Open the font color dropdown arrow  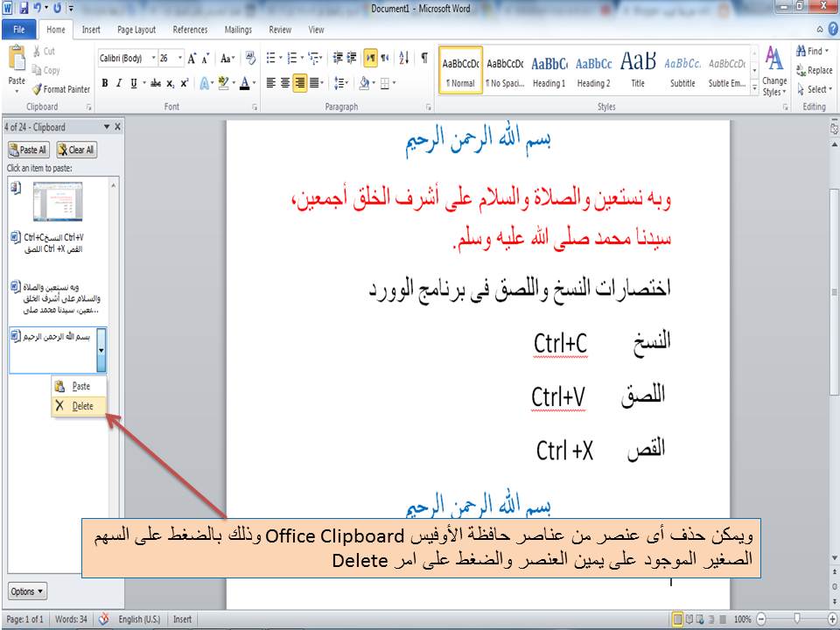(252, 80)
